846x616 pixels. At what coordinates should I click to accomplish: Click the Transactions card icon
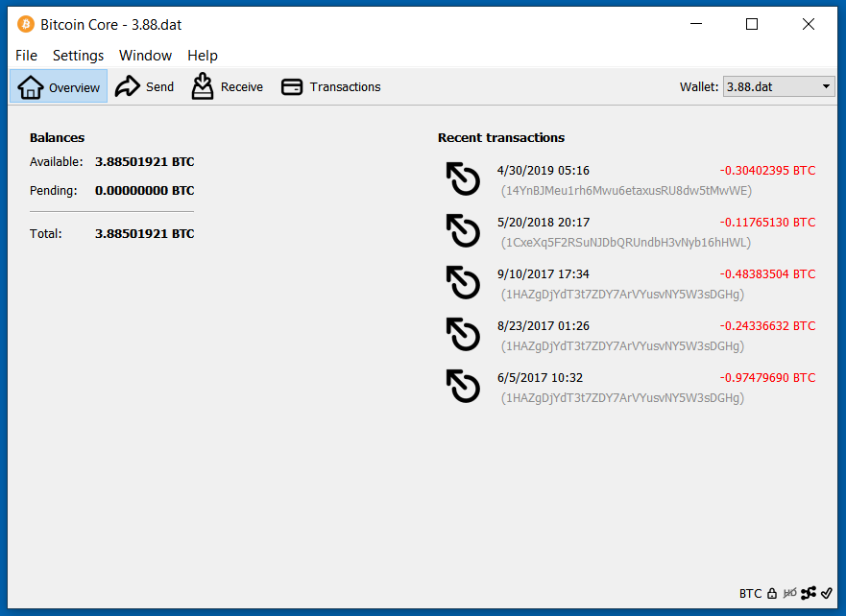coord(292,87)
